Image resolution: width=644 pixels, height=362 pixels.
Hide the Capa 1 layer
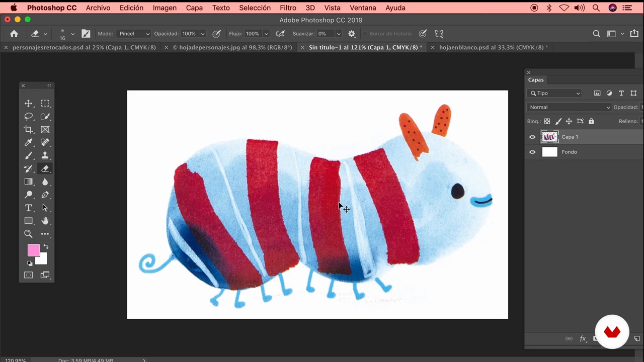(532, 137)
